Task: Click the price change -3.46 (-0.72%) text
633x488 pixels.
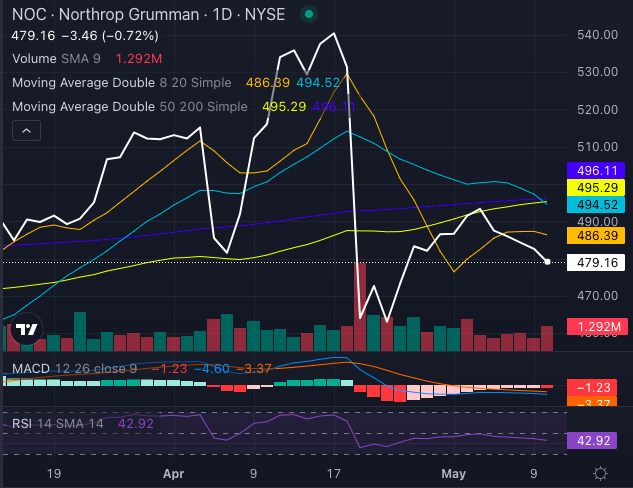Action: click(110, 36)
